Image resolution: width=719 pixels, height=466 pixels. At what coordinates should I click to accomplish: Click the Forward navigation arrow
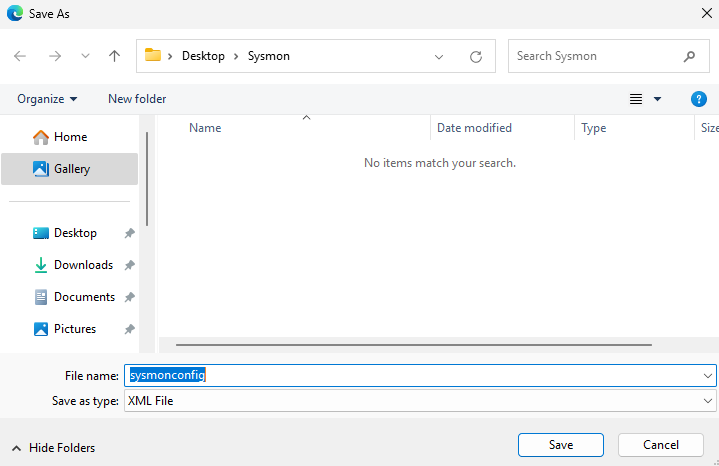pyautogui.click(x=55, y=56)
